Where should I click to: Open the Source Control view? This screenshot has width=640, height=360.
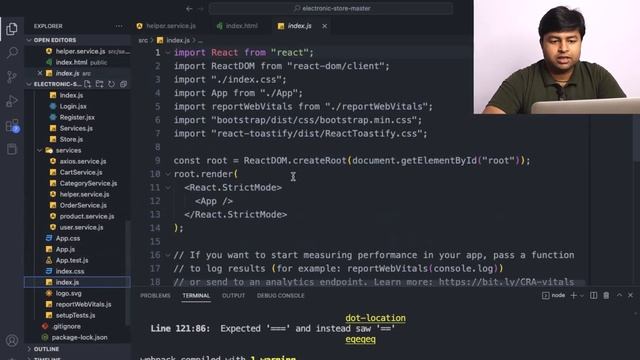(x=12, y=77)
